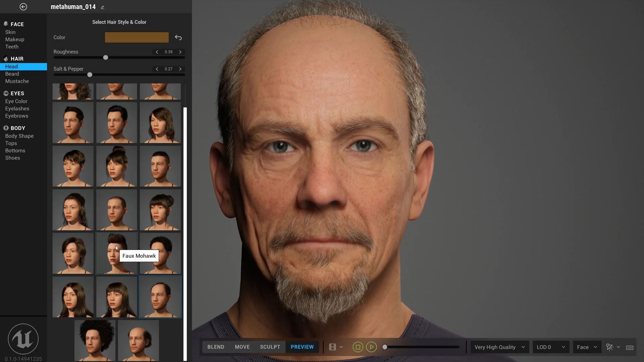Open the Bottoms section

pos(15,151)
